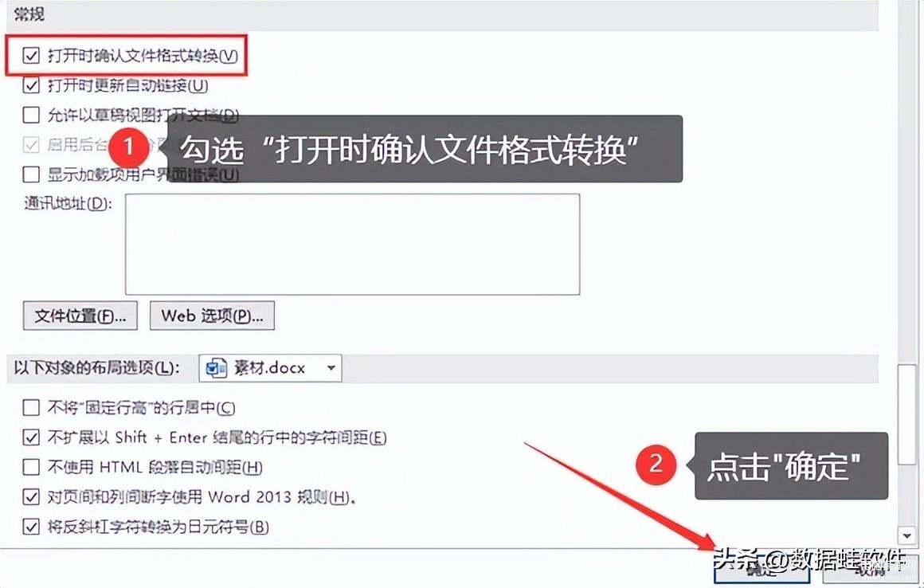Toggle Shift + Enter character spacing checkbox
The width and height of the screenshot is (924, 588).
(x=30, y=437)
